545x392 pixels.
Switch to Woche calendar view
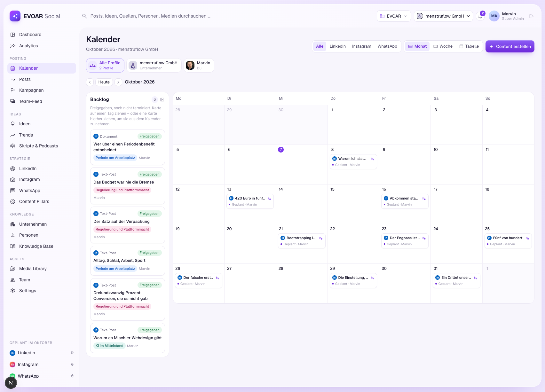tap(443, 46)
